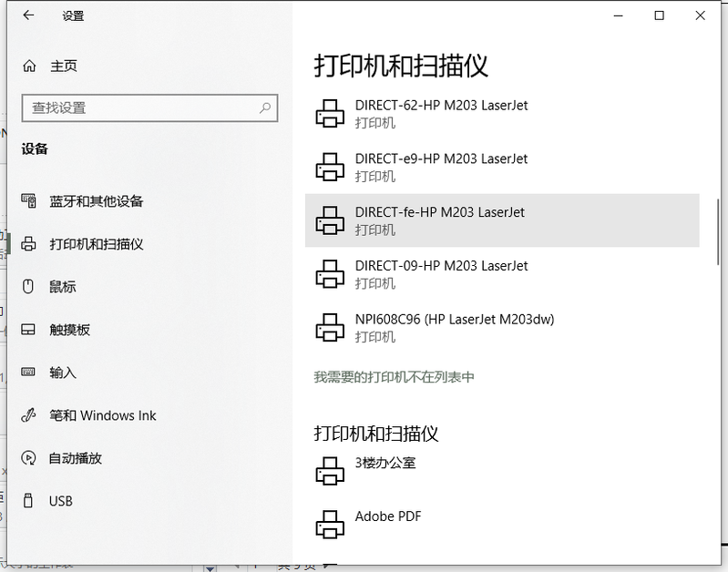Click the vertical scrollbar in printer list

pyautogui.click(x=718, y=232)
